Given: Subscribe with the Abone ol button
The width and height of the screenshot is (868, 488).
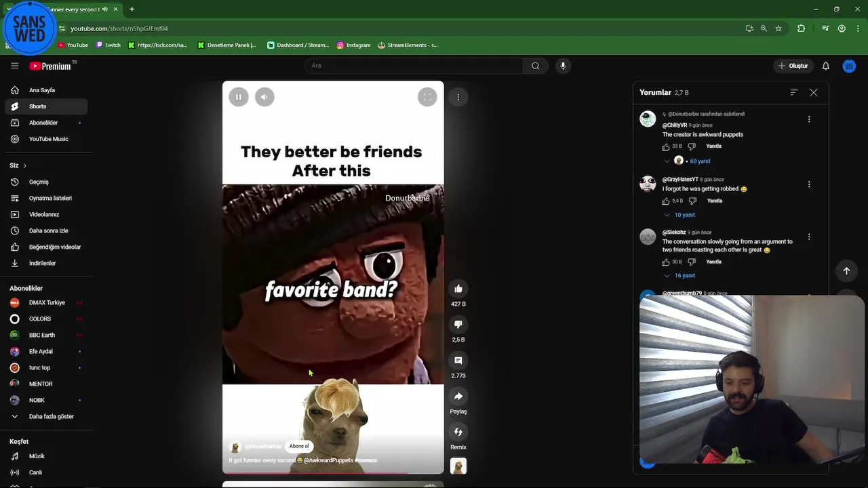Looking at the screenshot, I should pyautogui.click(x=299, y=446).
